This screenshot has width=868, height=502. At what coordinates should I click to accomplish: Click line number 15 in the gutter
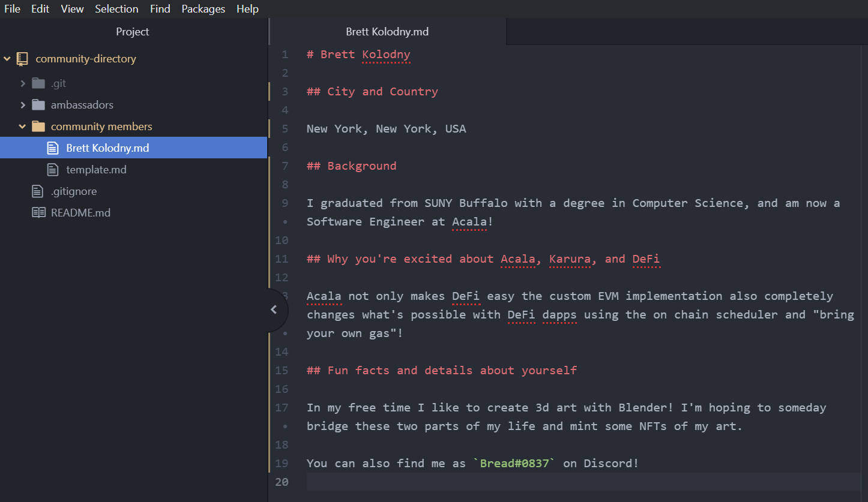click(x=282, y=371)
